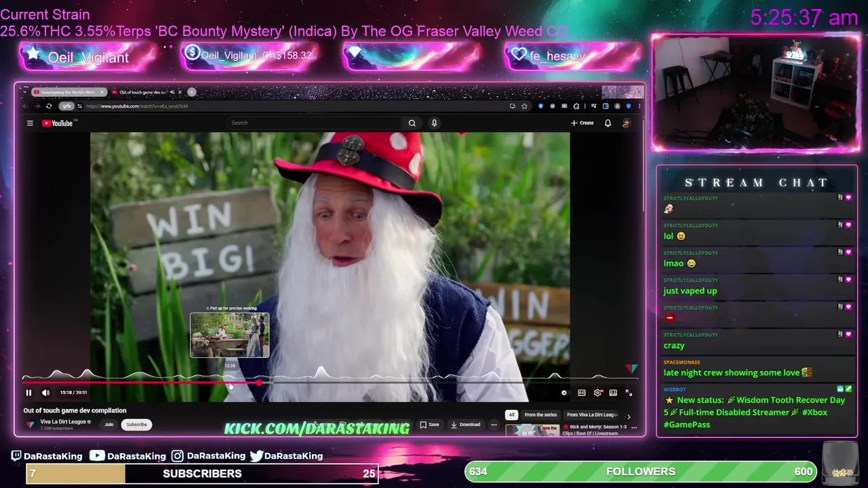Download the video

(x=466, y=424)
